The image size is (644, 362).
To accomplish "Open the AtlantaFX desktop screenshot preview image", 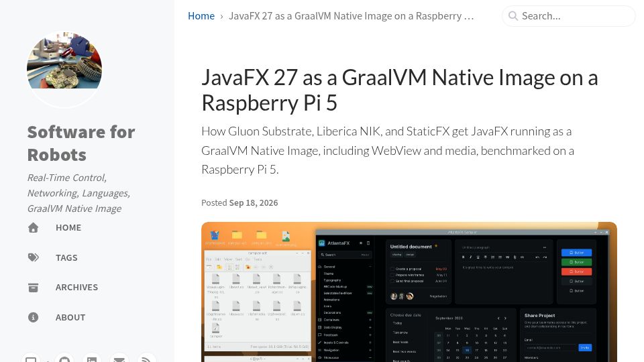I will click(x=409, y=292).
